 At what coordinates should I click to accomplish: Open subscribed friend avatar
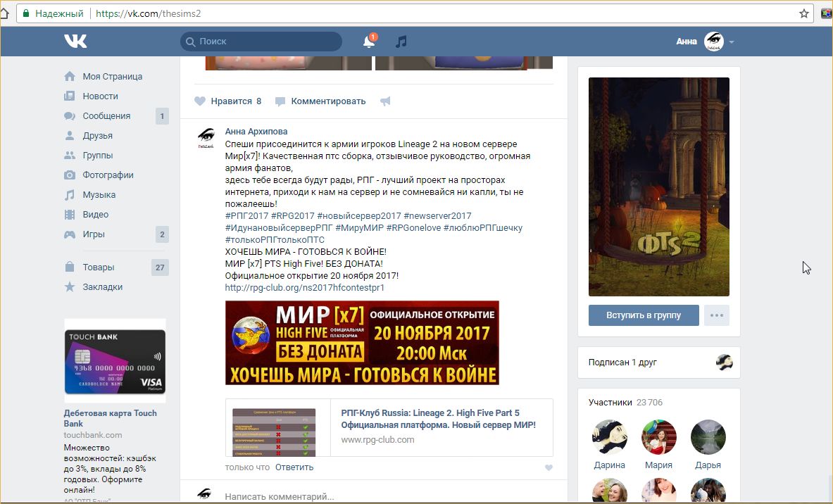[724, 363]
